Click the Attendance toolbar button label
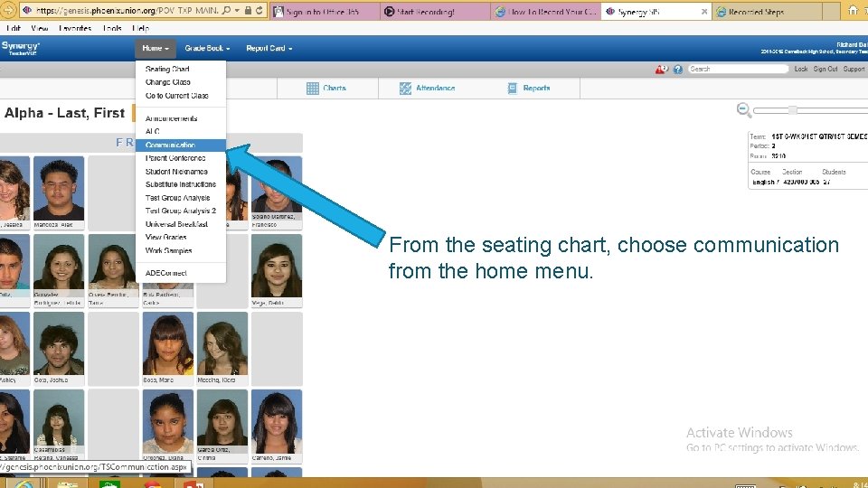The image size is (868, 488). (436, 89)
